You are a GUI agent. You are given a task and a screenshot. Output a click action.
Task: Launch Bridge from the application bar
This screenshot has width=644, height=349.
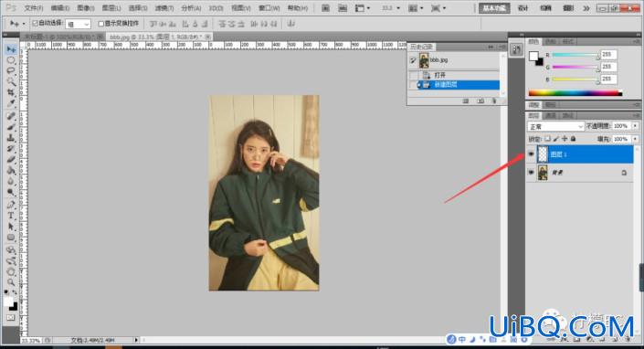(x=325, y=8)
